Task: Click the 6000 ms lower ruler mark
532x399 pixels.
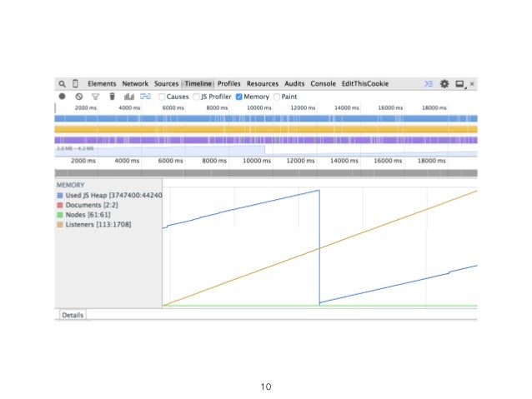Action: 171,161
